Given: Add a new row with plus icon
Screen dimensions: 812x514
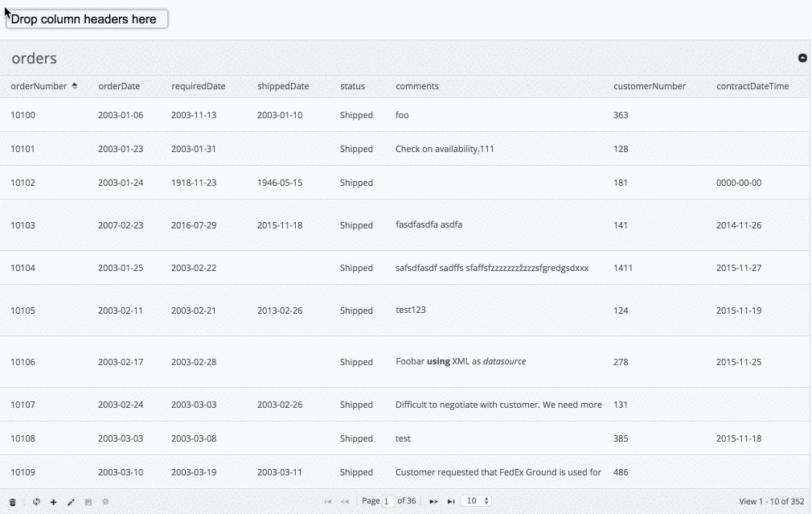Looking at the screenshot, I should [x=53, y=502].
